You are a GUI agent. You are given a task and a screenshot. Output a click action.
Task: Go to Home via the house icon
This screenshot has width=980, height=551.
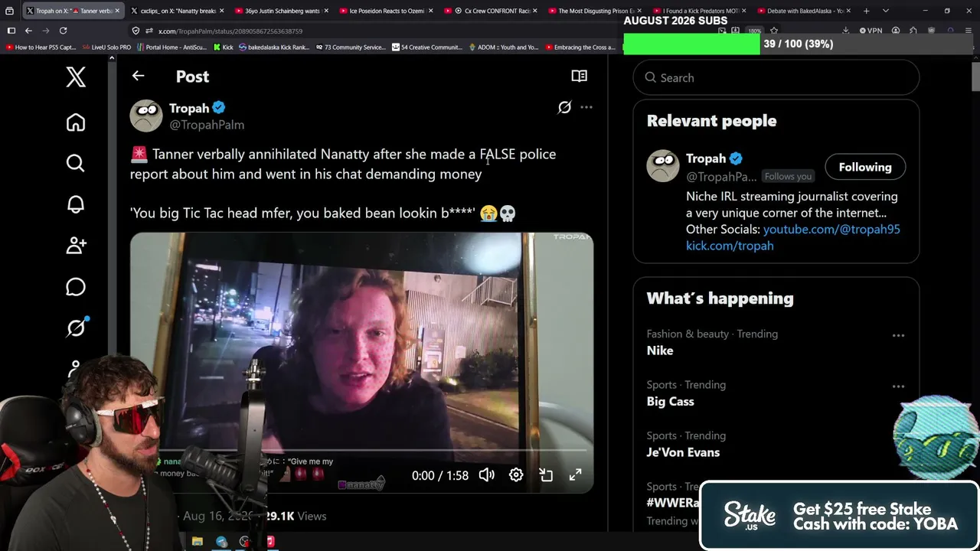click(76, 122)
